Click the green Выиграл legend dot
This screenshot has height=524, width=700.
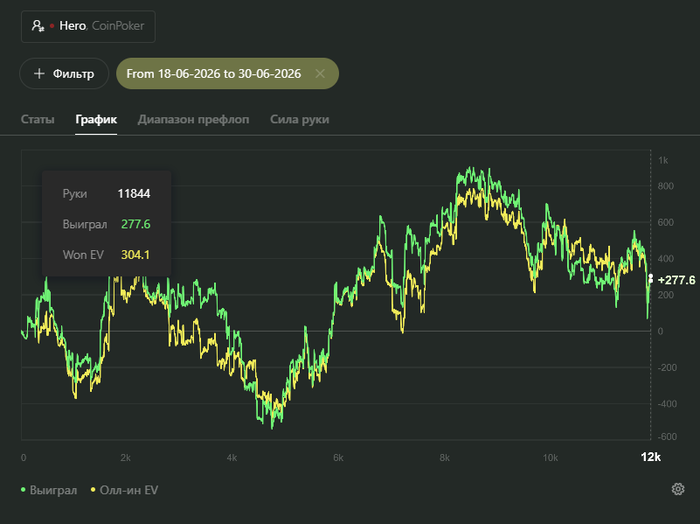(x=23, y=490)
